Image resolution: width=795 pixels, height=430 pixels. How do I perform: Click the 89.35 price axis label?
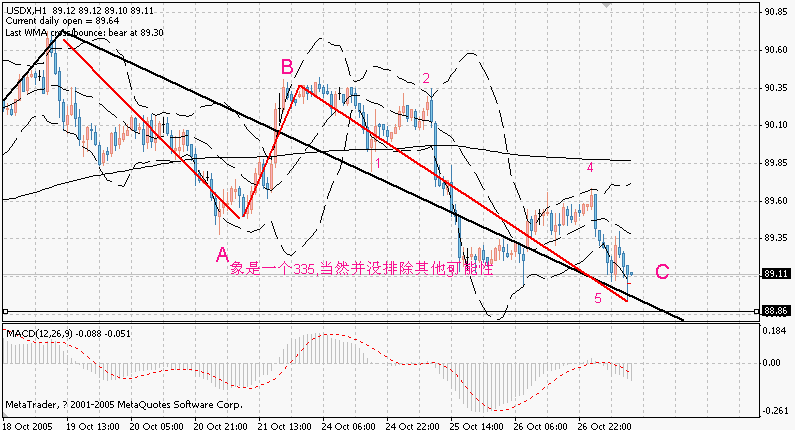click(x=776, y=238)
